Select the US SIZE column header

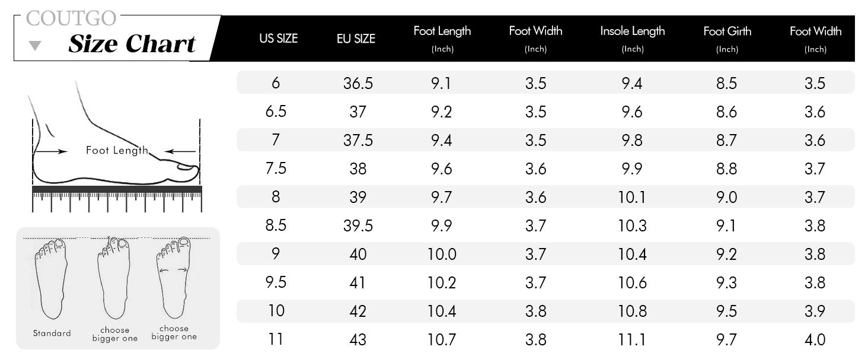coord(278,39)
